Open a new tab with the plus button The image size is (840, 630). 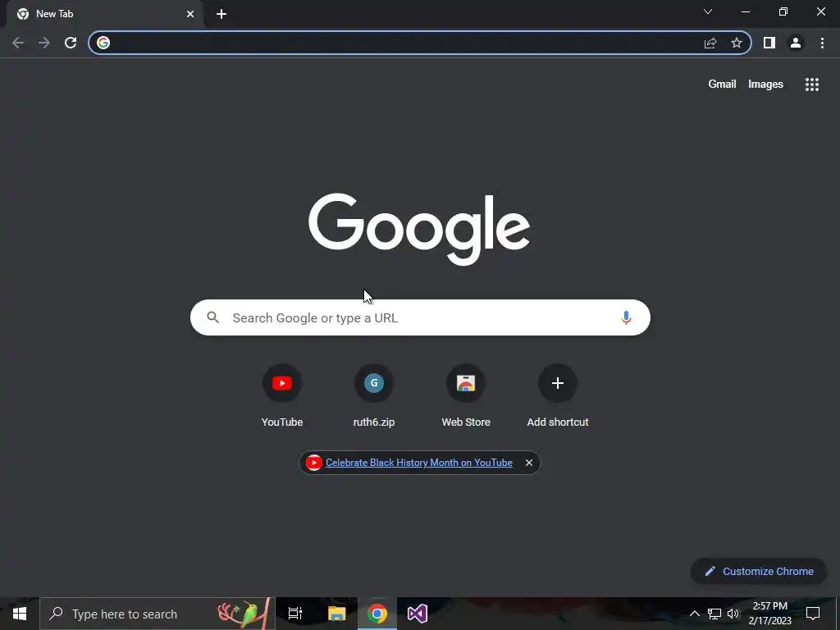click(221, 14)
